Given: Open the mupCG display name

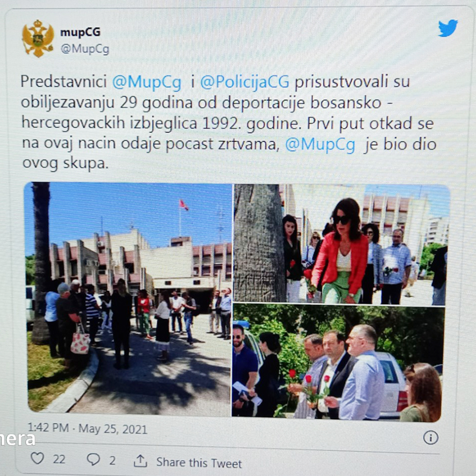Looking at the screenshot, I should [80, 32].
